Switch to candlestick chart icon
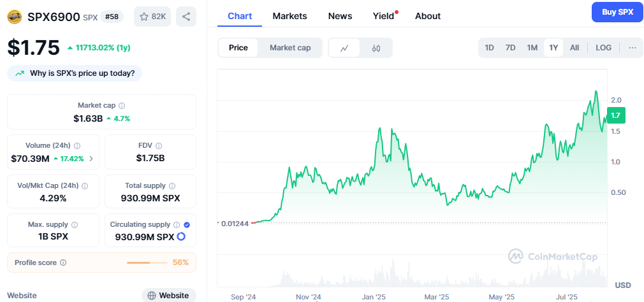The width and height of the screenshot is (644, 302). (376, 48)
